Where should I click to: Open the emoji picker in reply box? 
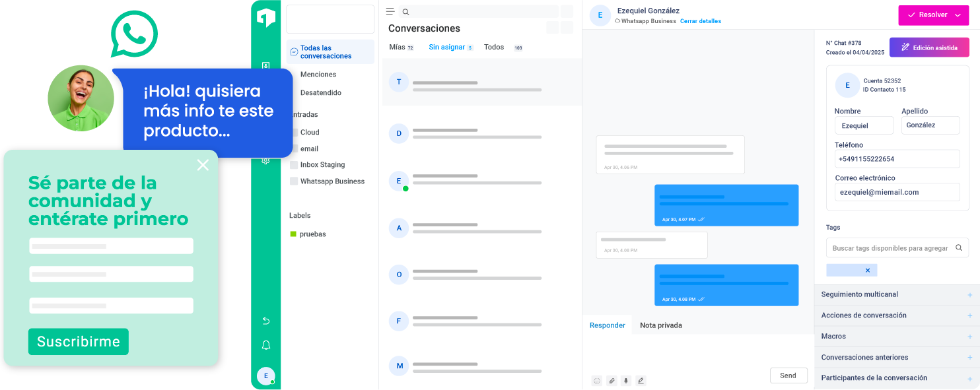click(597, 381)
